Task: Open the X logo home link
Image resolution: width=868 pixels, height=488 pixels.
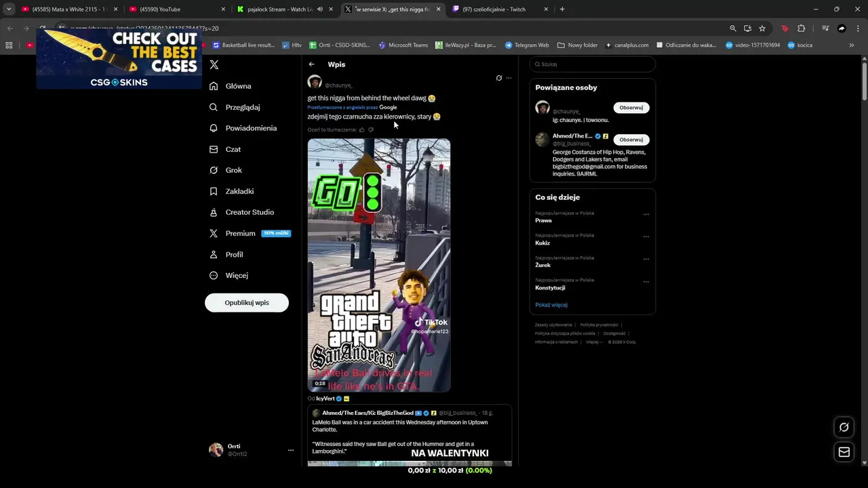Action: point(214,65)
